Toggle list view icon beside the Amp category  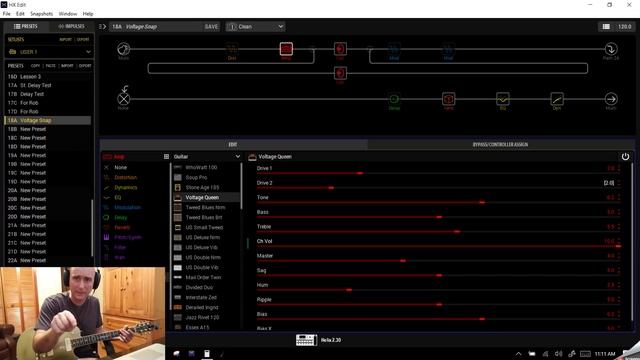(x=166, y=157)
